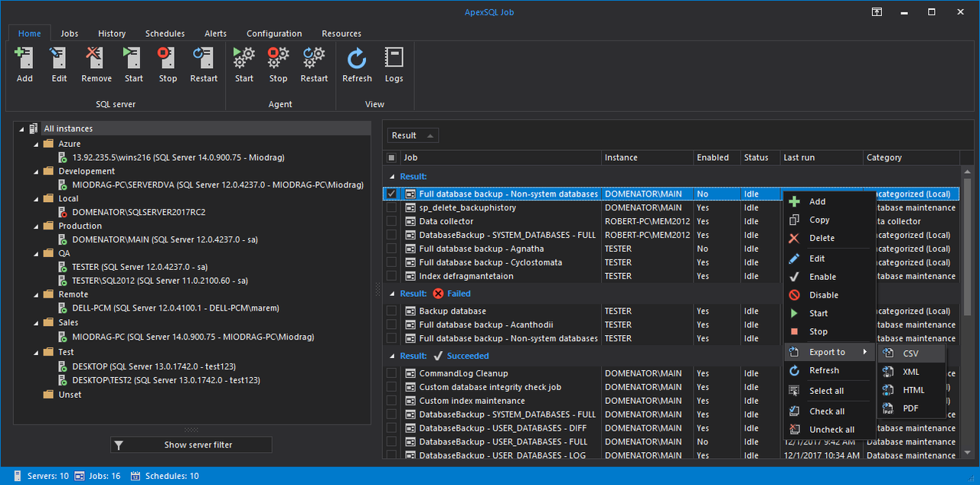Click the filter funnel icon beside Show server filter
Viewport: 980px width, 485px height.
(x=119, y=444)
